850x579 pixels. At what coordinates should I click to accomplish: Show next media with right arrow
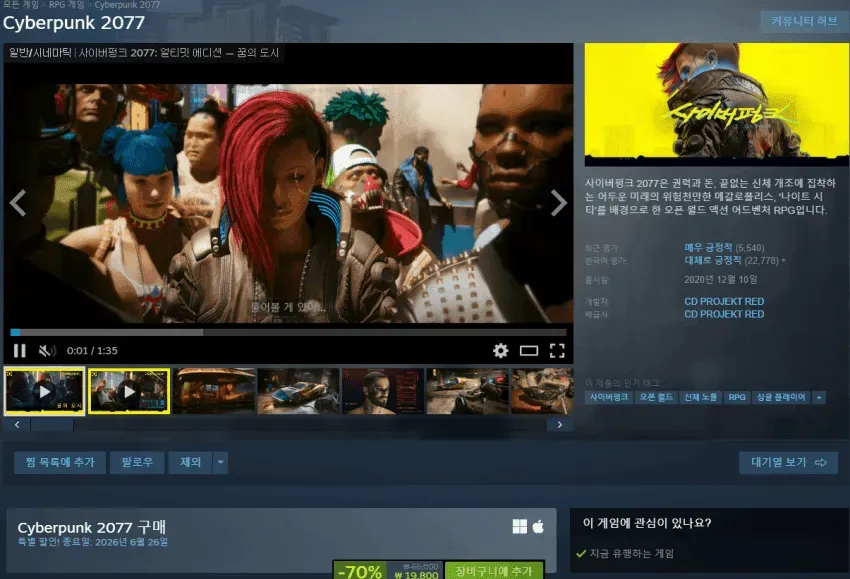tap(559, 203)
